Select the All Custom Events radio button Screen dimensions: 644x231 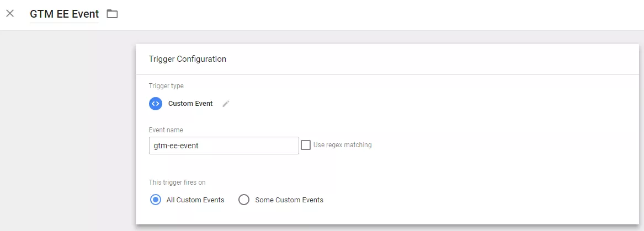click(x=156, y=200)
